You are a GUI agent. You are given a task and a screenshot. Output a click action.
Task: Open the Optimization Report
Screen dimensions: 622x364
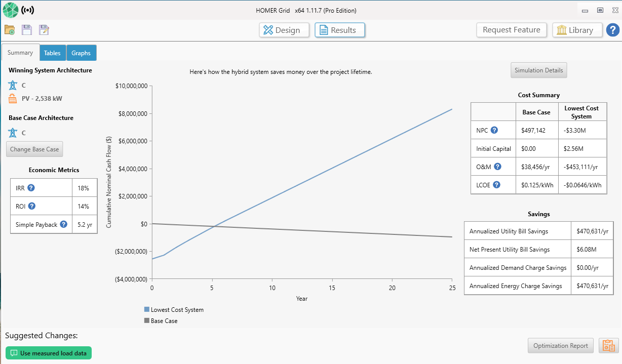point(561,346)
